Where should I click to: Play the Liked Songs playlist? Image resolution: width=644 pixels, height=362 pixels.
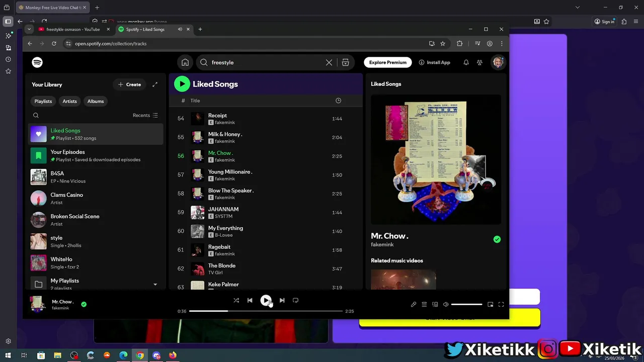[182, 84]
